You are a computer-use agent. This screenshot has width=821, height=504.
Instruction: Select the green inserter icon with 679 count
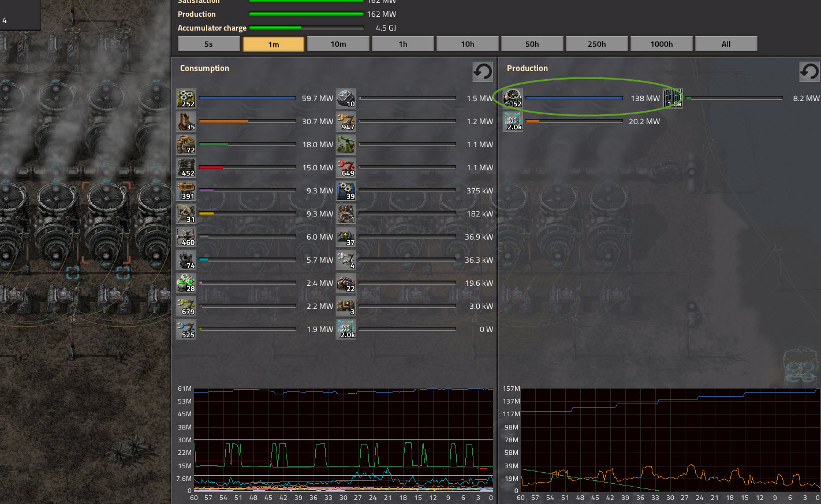186,306
